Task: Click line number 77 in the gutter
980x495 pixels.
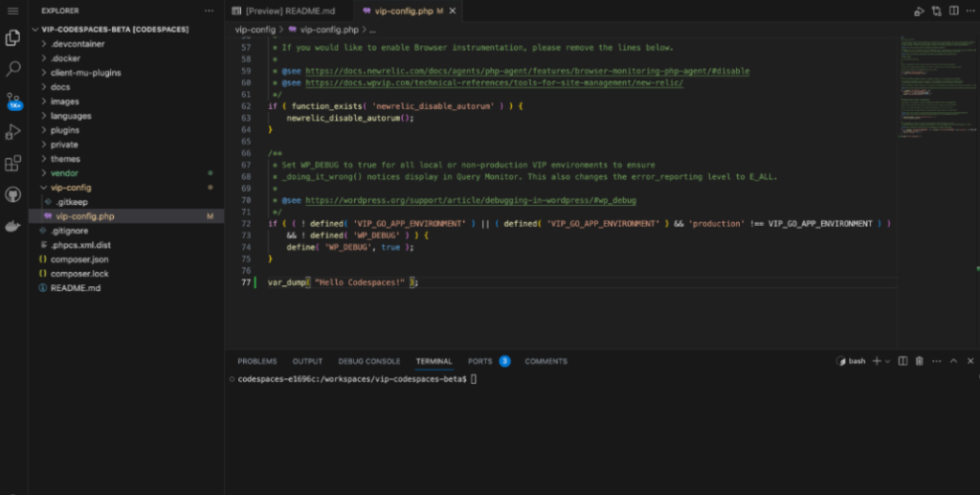Action: tap(246, 282)
